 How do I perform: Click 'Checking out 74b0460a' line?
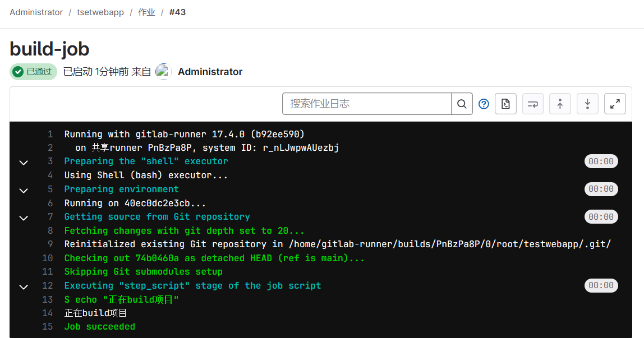[214, 258]
